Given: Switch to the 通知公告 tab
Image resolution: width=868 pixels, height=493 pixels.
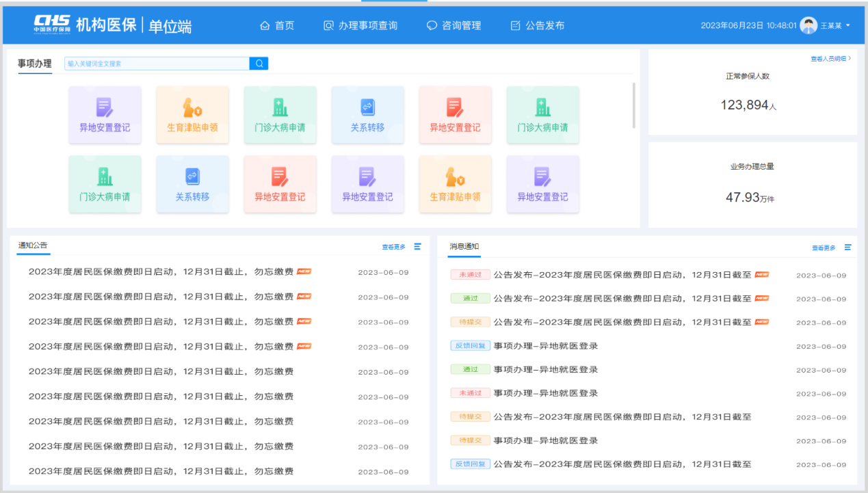Looking at the screenshot, I should click(33, 245).
